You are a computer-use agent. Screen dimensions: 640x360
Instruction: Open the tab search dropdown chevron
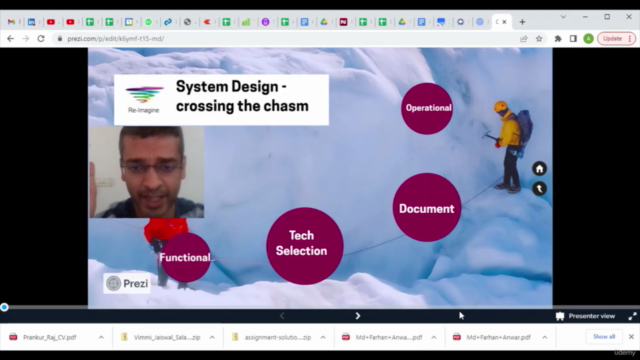pyautogui.click(x=563, y=17)
